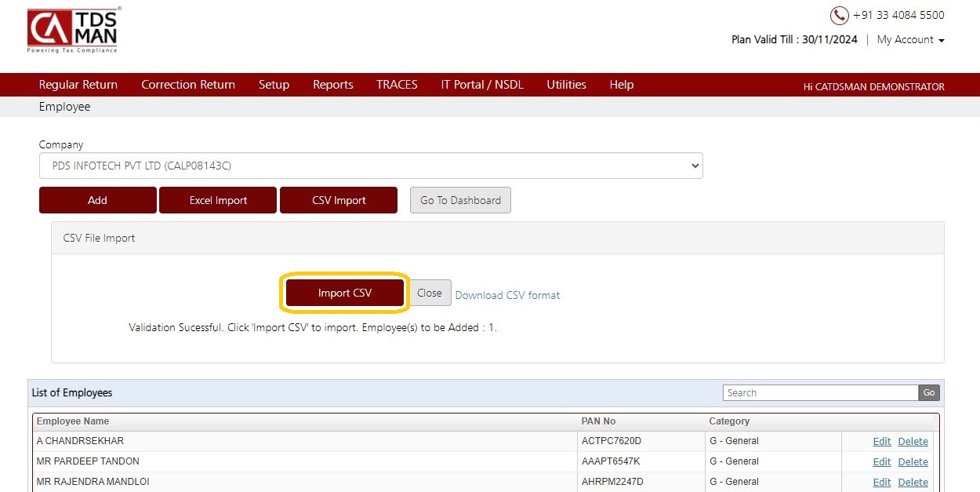Open the Setup menu
This screenshot has width=980, height=492.
tap(274, 85)
